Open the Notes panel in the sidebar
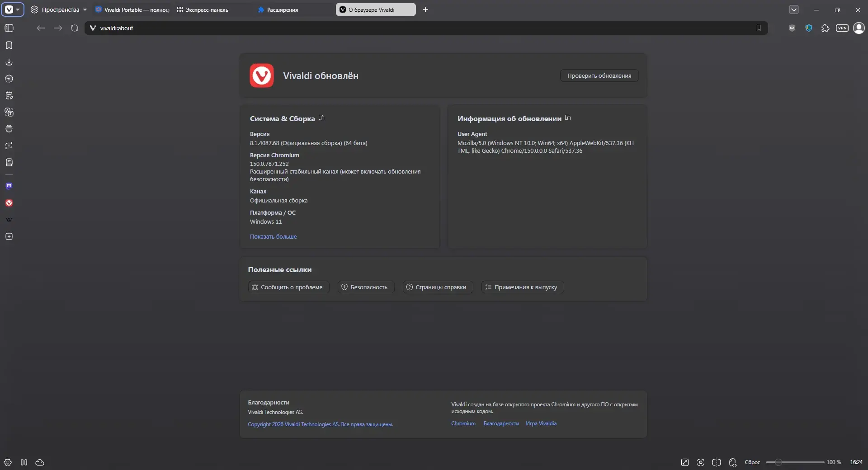Viewport: 868px width, 470px height. 9,95
